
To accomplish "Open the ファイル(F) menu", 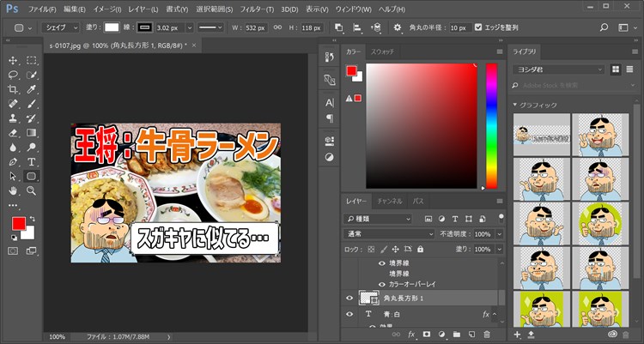I will pos(42,9).
